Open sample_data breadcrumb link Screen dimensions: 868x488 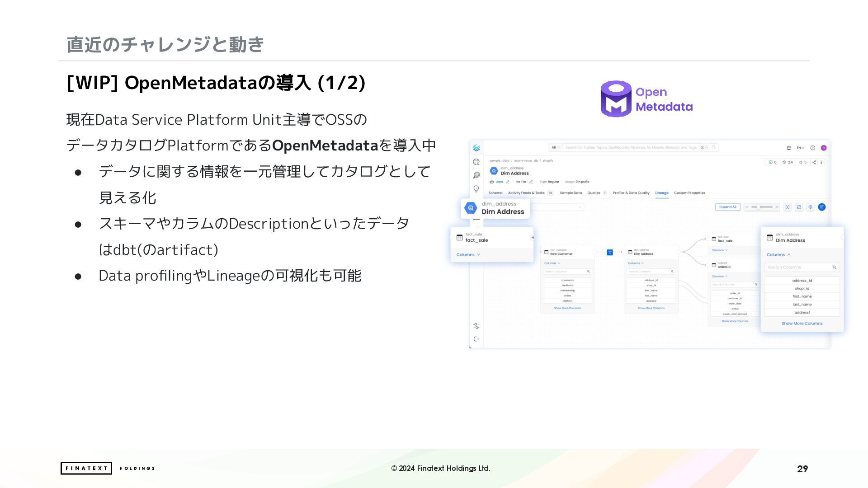pyautogui.click(x=499, y=160)
